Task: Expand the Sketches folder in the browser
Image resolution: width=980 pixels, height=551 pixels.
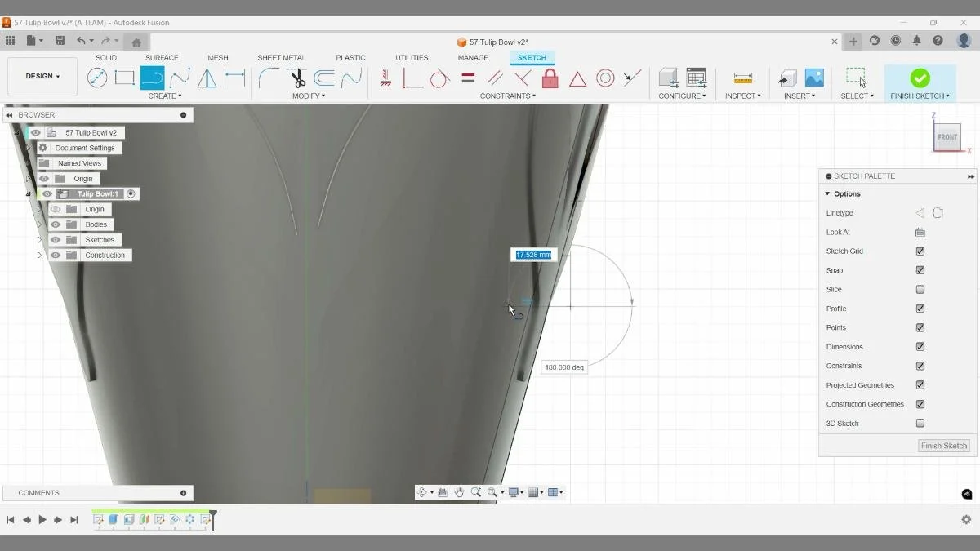Action: pos(39,239)
